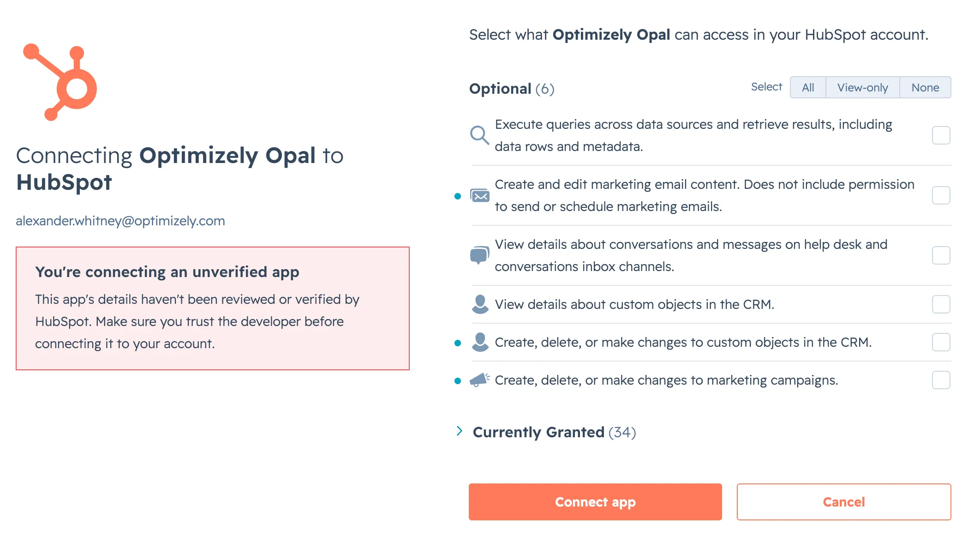Screen dimensions: 980x543
Task: Enable Create, delete custom objects permission checkbox
Action: click(941, 342)
